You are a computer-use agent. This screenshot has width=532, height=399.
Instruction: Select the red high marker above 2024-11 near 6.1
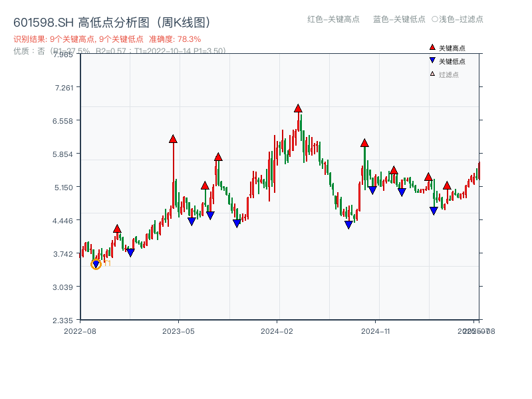pos(364,143)
